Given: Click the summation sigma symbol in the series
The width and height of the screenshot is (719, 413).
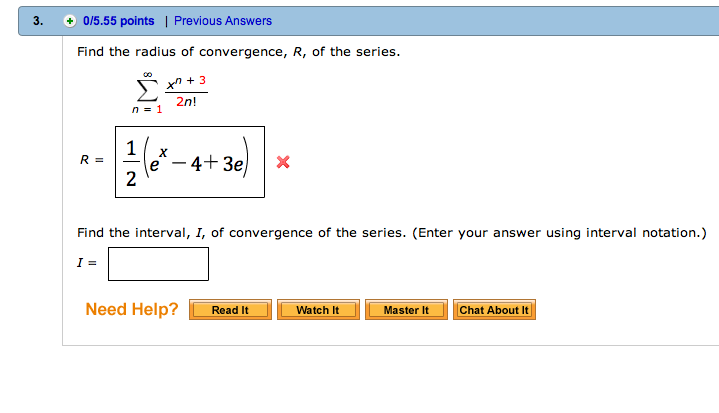Looking at the screenshot, I should pyautogui.click(x=147, y=90).
